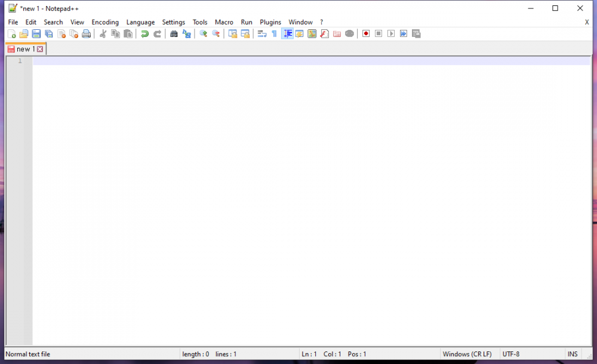597x364 pixels.
Task: Toggle Show All Characters pilcrow icon
Action: point(274,34)
